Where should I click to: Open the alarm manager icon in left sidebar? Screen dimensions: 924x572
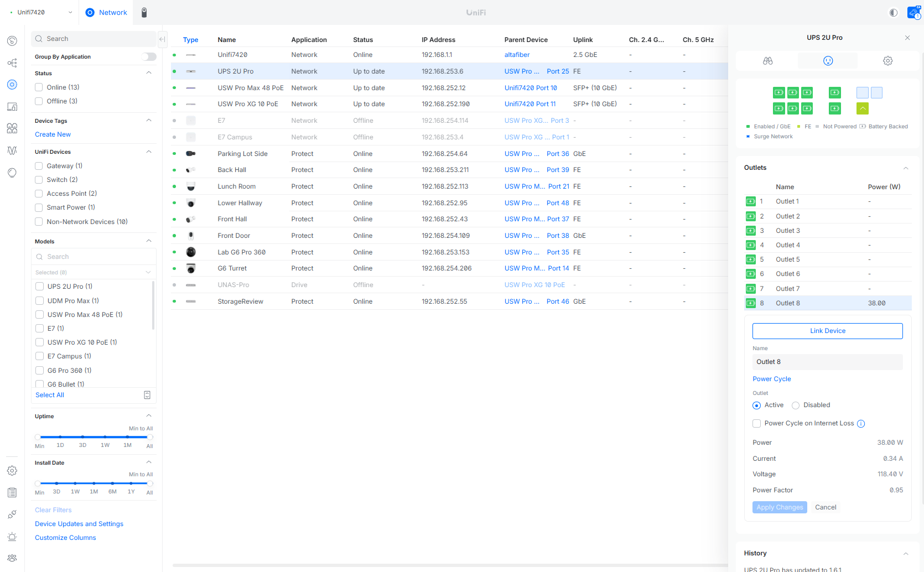tap(12, 537)
